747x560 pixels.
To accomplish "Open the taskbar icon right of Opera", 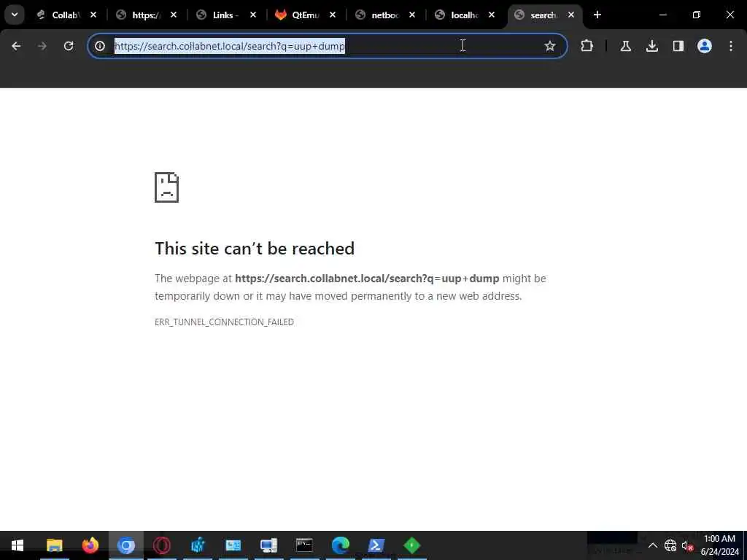I will tap(197, 545).
